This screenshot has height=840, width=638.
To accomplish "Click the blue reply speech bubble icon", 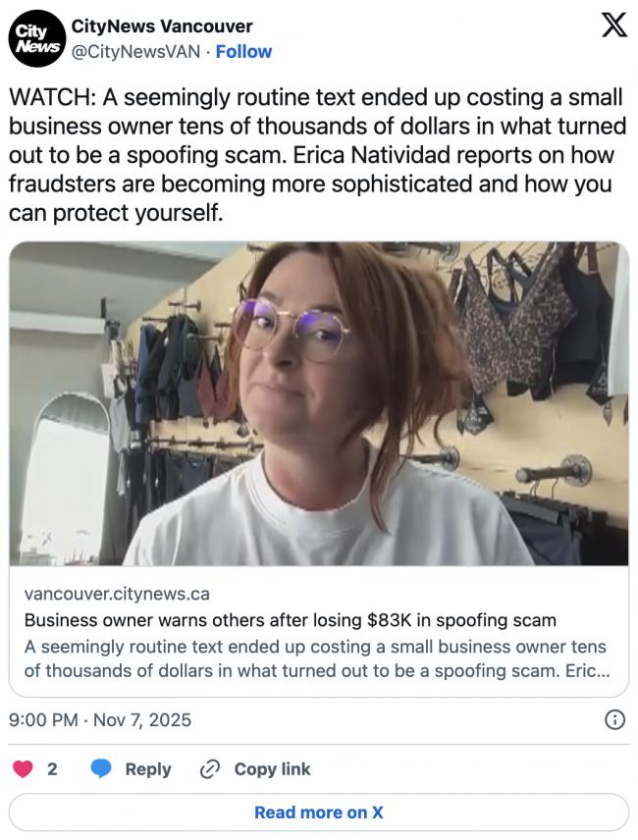I will point(101,768).
